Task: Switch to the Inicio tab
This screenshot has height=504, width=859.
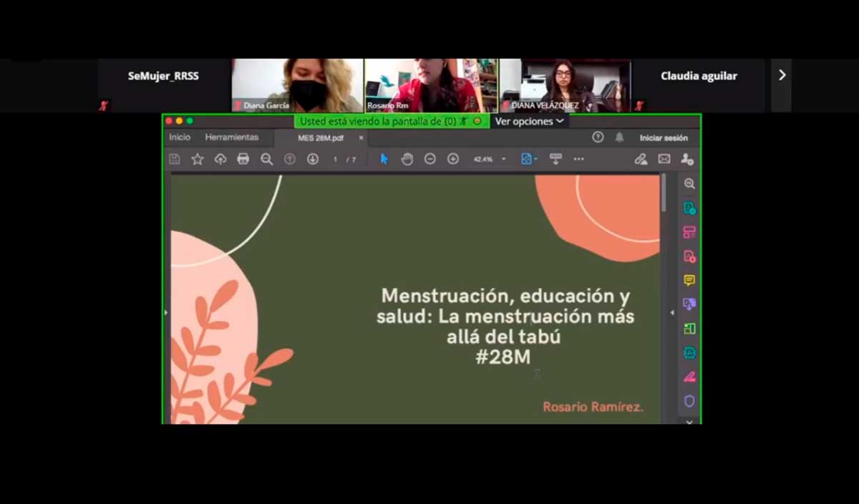Action: [x=180, y=137]
